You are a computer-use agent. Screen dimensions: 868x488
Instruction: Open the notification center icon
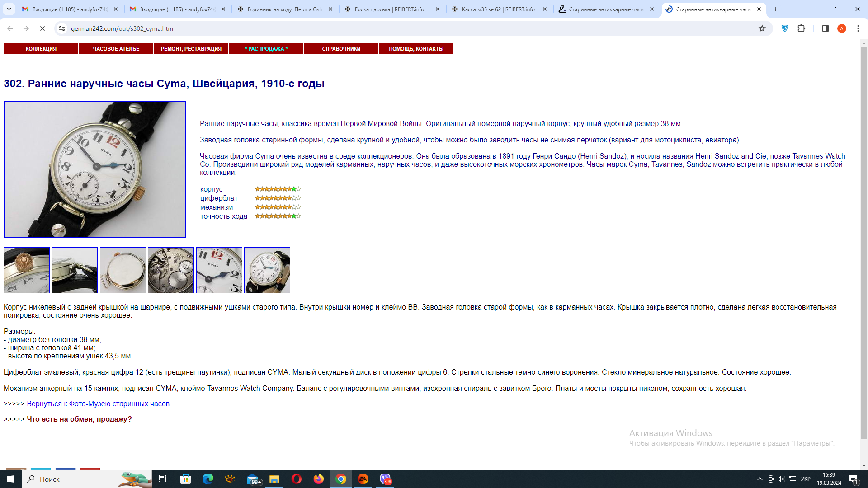click(854, 479)
